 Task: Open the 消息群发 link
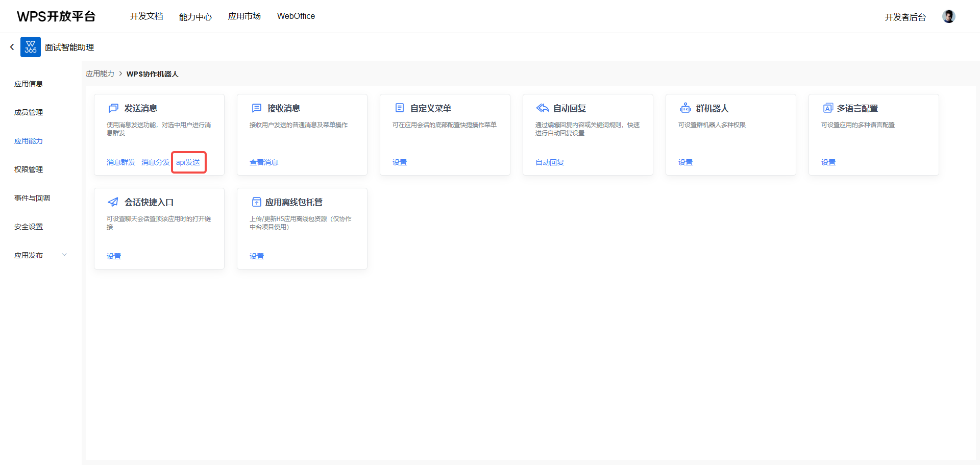tap(121, 162)
